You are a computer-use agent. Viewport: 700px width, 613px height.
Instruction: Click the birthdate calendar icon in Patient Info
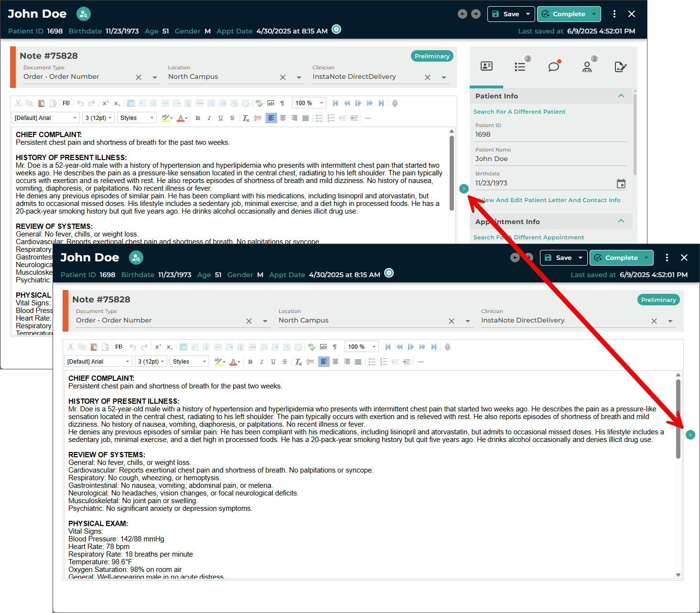pyautogui.click(x=621, y=183)
